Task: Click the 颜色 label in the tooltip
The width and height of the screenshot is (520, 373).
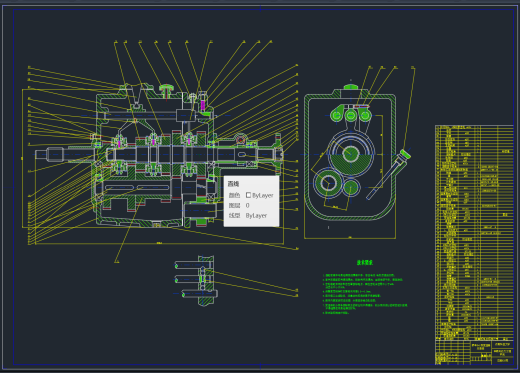Action: (x=234, y=195)
